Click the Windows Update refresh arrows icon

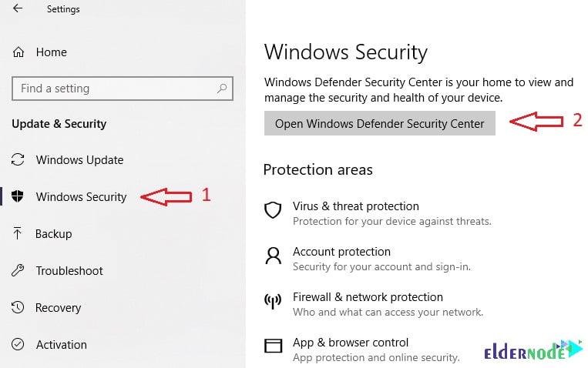(x=18, y=159)
